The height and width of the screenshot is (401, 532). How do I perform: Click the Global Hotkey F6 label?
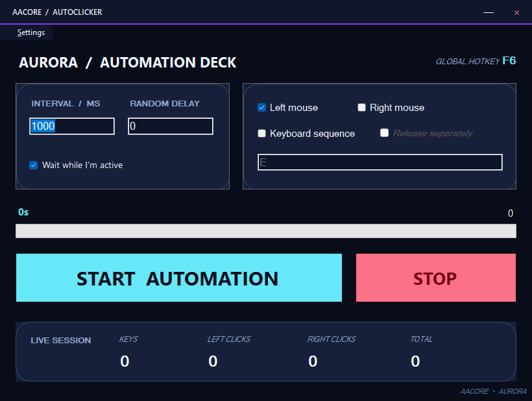[x=476, y=61]
